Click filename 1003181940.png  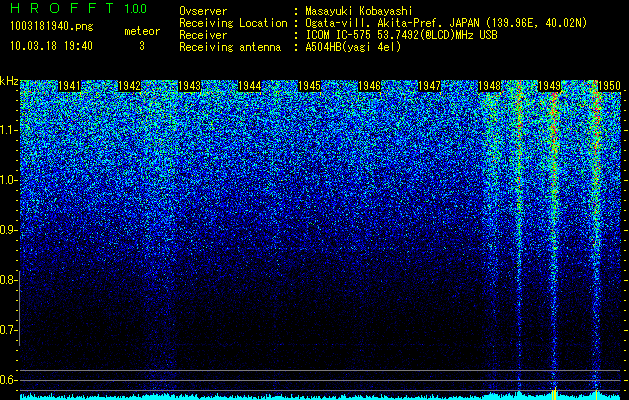click(x=52, y=26)
